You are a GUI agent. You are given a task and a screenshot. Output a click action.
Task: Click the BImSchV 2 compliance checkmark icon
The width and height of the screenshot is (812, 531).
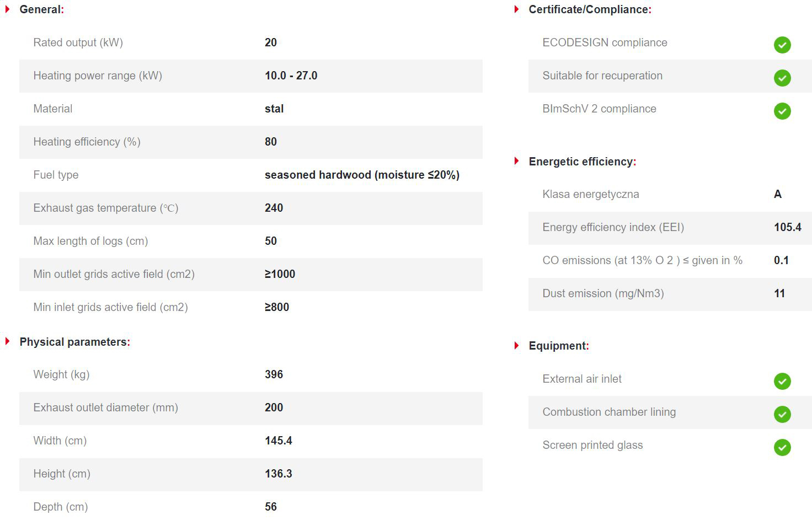[782, 111]
